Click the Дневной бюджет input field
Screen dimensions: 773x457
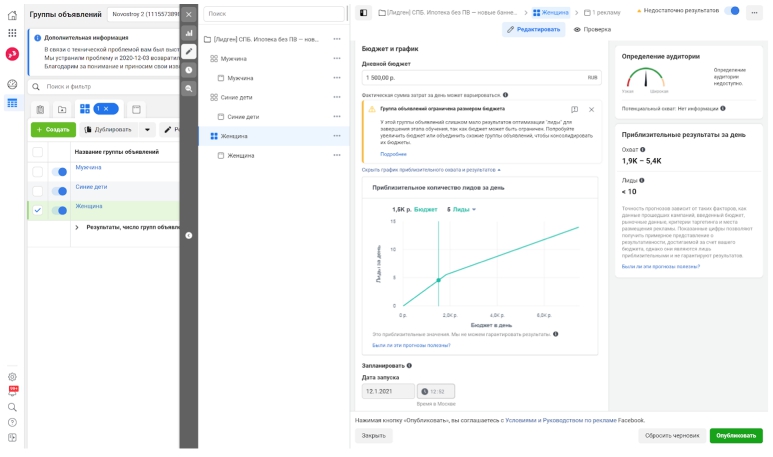pos(481,78)
